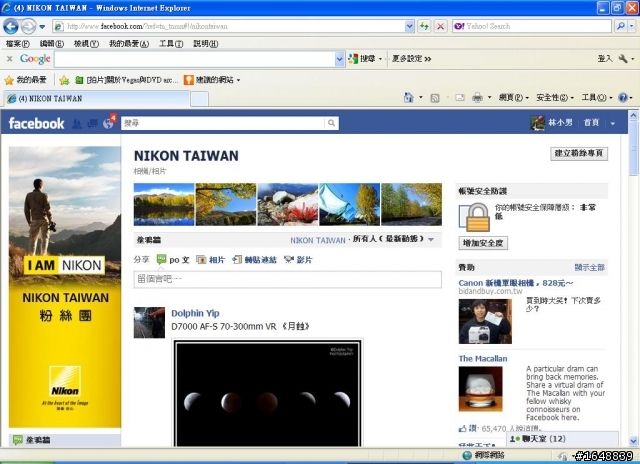The width and height of the screenshot is (640, 464).
Task: Open the Google toolbar wrench settings icon
Action: [623, 59]
